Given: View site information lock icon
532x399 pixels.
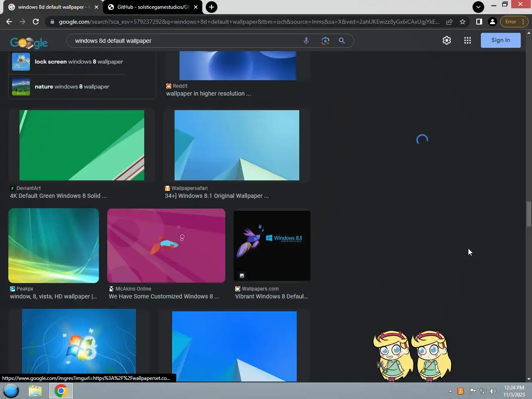Looking at the screenshot, I should (52, 22).
